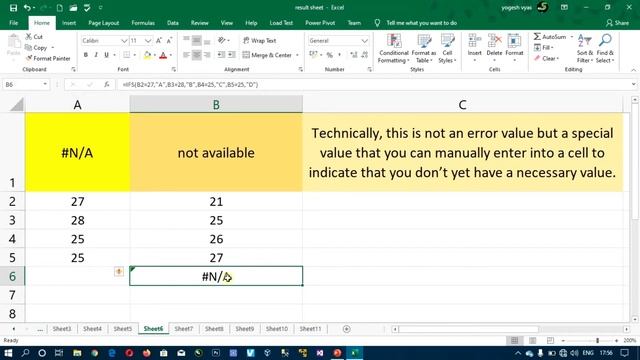Apply percent style to the cell
The width and height of the screenshot is (640, 360).
coord(329,55)
